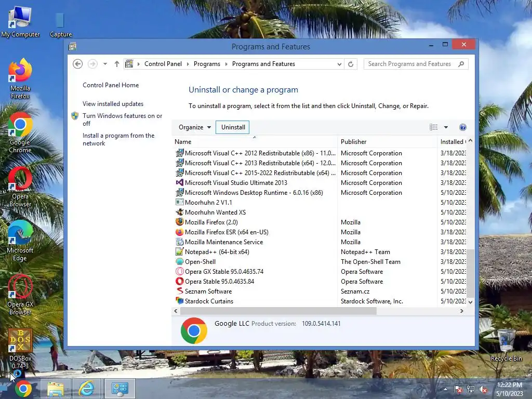Screen dimensions: 532x399
Task: Select the Notepad++ (64-bit x64) icon
Action: click(x=179, y=251)
